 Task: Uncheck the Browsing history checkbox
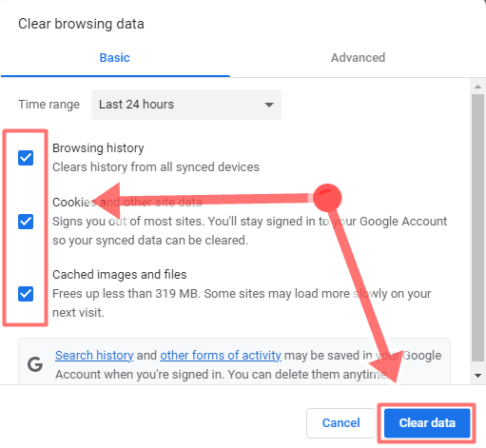coord(26,158)
